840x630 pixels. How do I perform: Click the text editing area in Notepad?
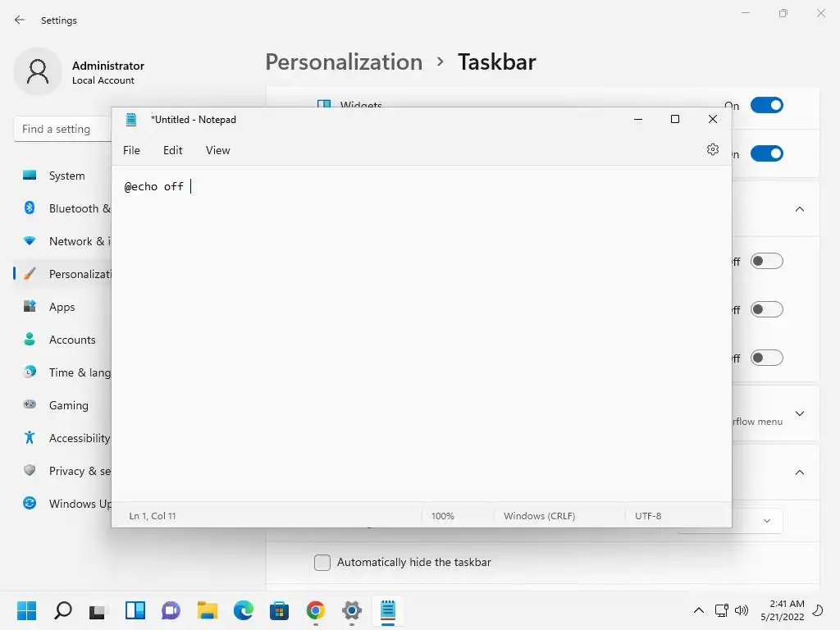421,333
